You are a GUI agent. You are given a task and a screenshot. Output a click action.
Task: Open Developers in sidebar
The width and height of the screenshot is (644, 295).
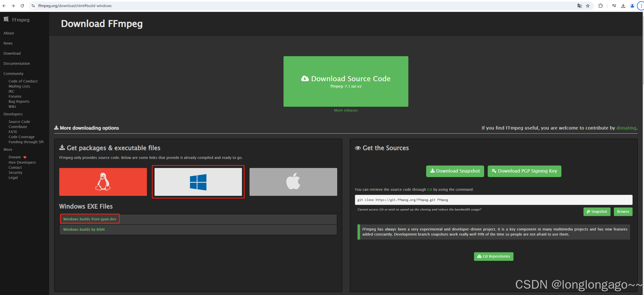13,114
